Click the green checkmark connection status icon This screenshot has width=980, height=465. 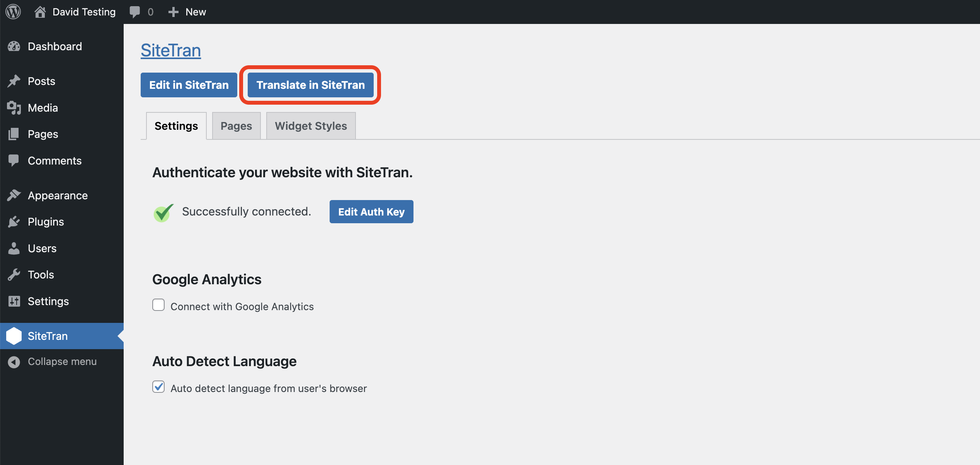point(163,212)
